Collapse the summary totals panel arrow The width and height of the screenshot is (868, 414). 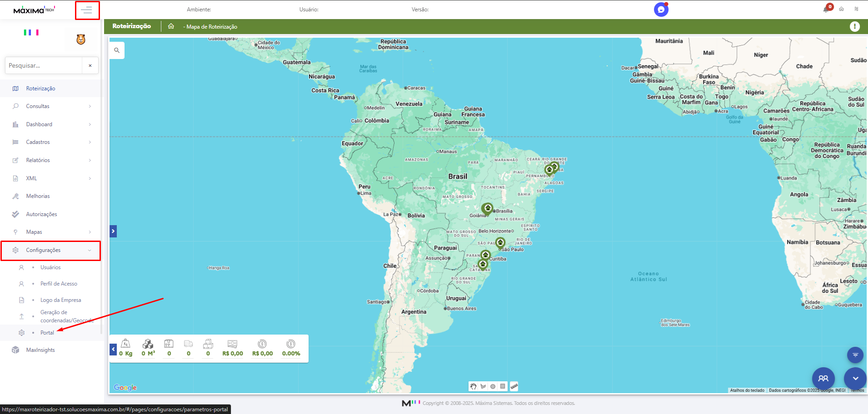pos(113,350)
